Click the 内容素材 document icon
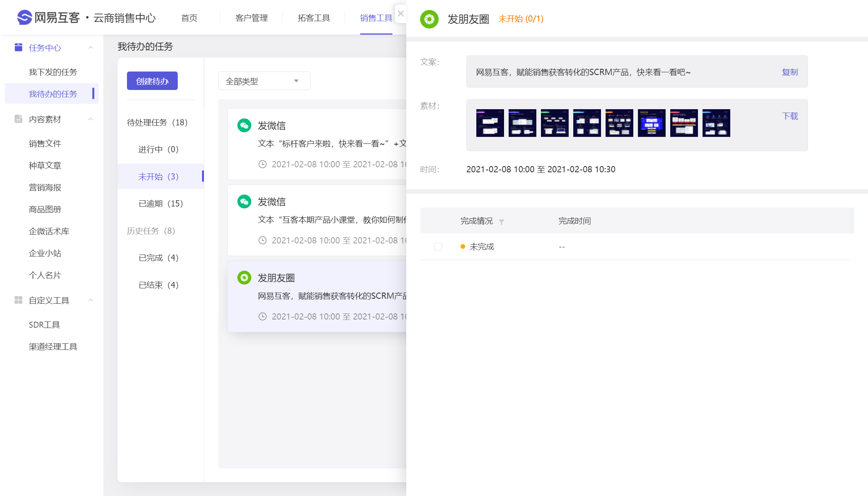This screenshot has height=496, width=868. coord(18,119)
